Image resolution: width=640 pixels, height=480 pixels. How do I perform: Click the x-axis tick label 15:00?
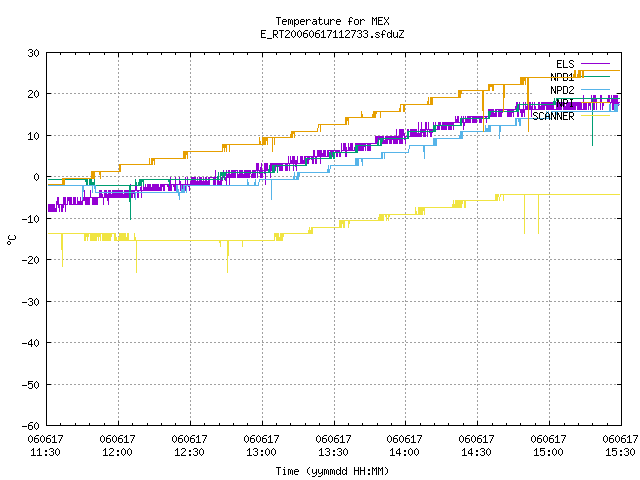click(x=548, y=452)
